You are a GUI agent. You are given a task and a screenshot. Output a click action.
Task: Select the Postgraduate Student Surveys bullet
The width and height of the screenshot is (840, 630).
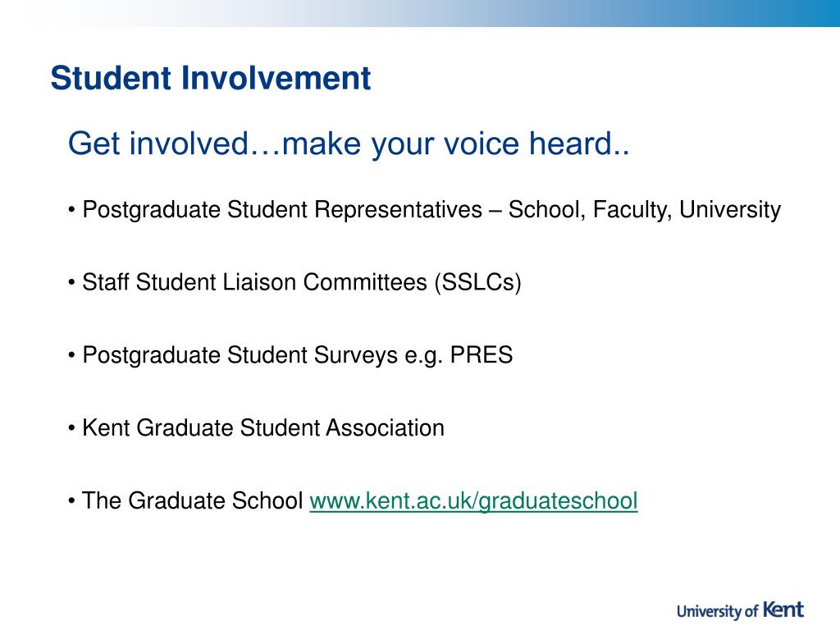(290, 355)
